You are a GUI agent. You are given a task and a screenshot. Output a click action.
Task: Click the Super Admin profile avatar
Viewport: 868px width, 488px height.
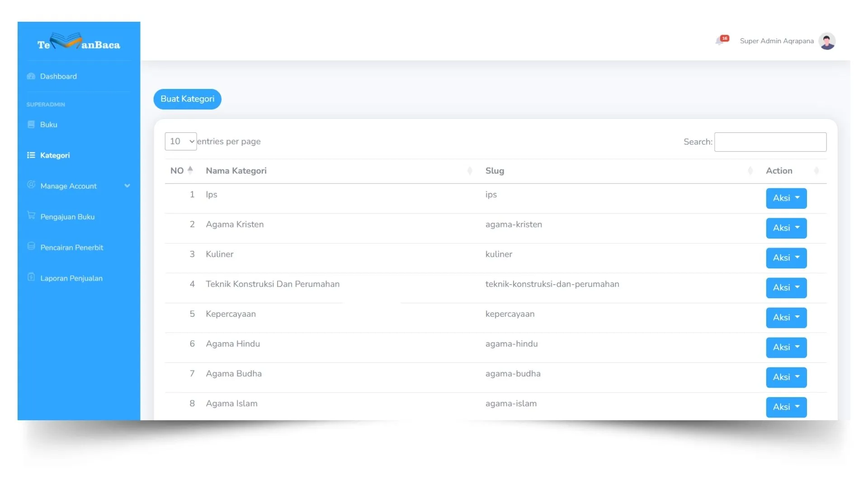(x=827, y=41)
